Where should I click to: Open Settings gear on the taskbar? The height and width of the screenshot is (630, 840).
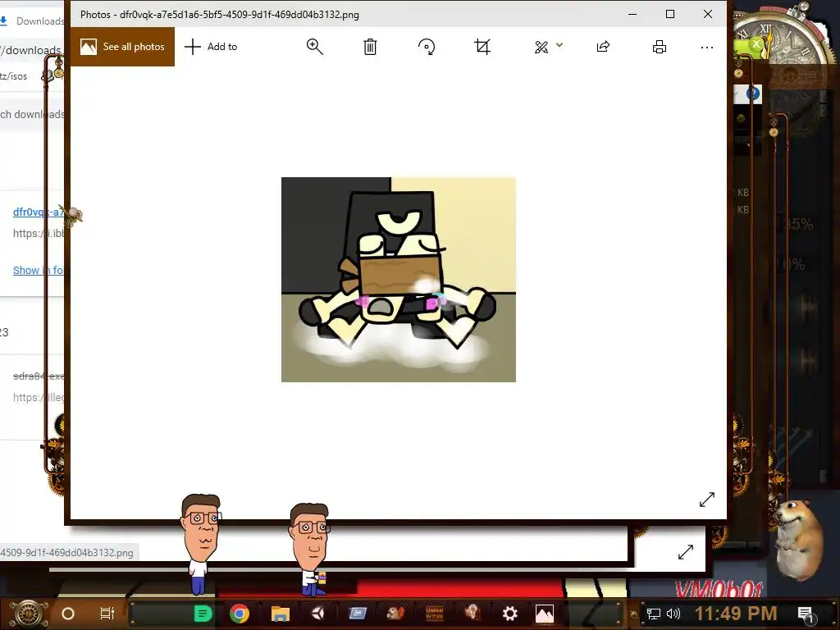[509, 614]
